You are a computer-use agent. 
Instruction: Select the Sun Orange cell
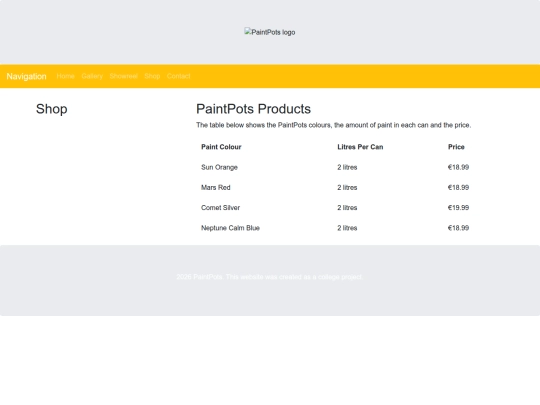click(x=219, y=167)
